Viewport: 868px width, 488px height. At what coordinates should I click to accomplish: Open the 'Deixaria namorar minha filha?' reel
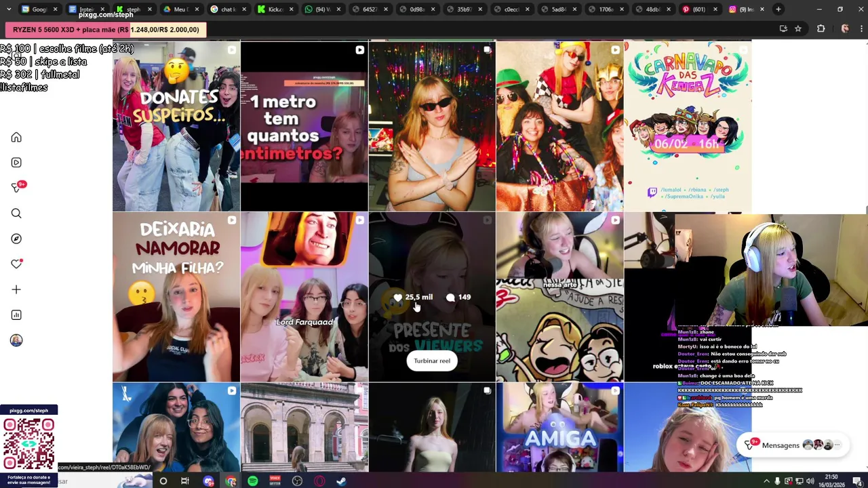176,297
